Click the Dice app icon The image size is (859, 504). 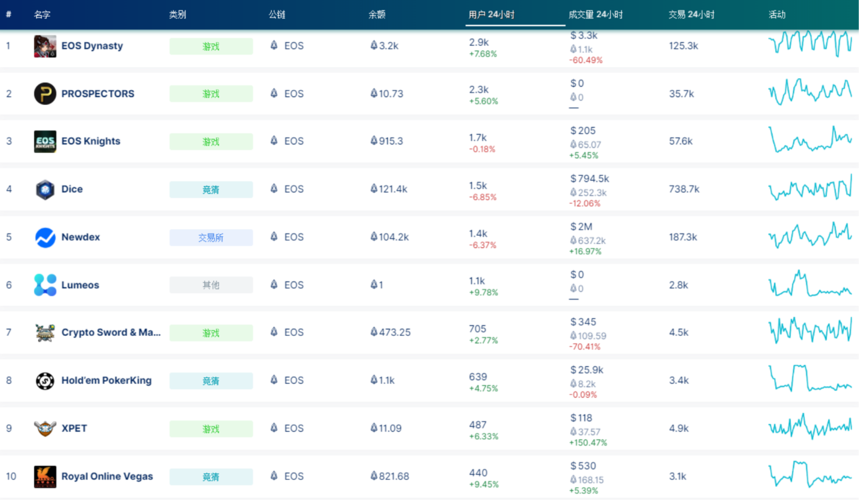45,189
